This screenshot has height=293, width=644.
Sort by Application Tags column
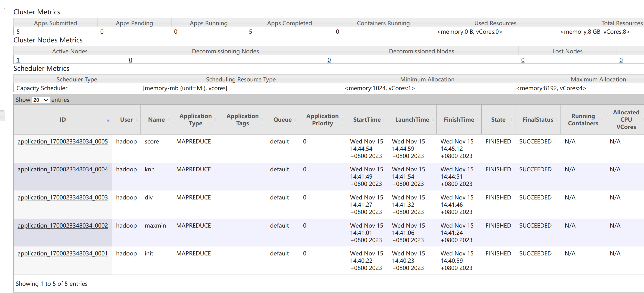click(x=242, y=120)
